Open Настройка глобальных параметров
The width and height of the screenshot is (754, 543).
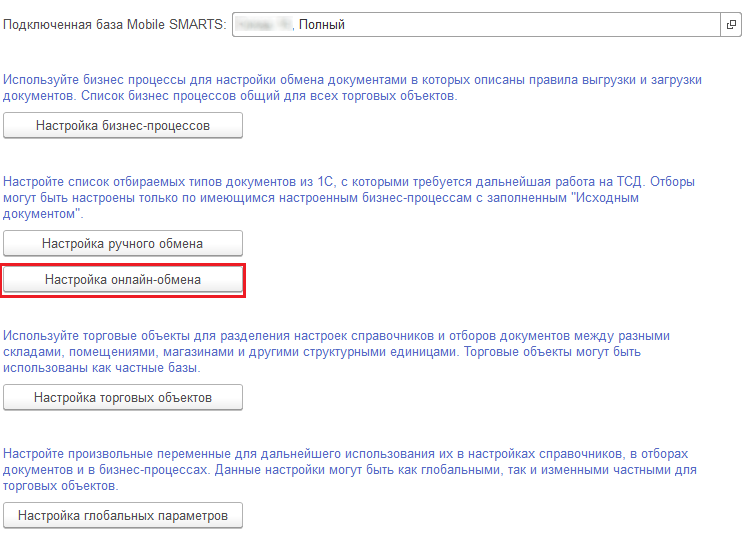(x=123, y=516)
